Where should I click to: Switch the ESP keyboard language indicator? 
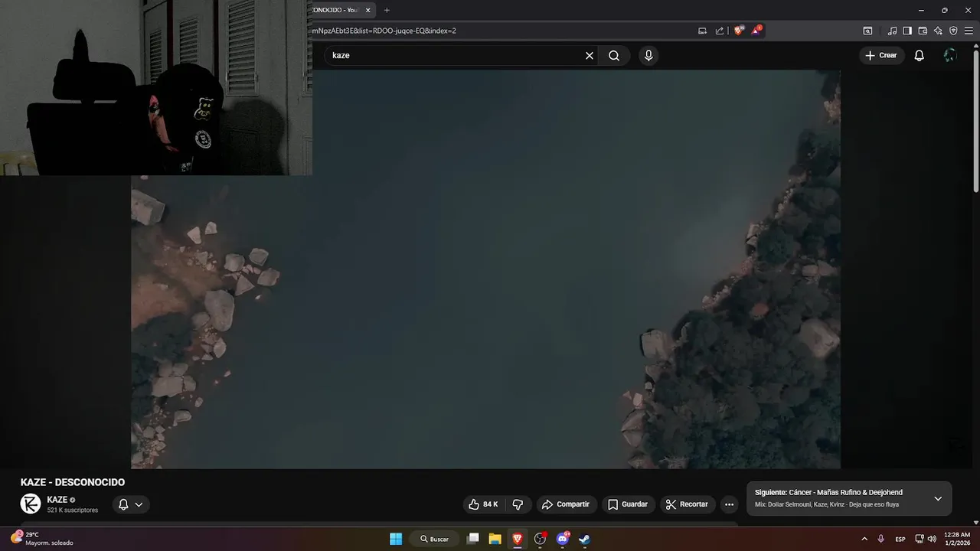pos(900,539)
